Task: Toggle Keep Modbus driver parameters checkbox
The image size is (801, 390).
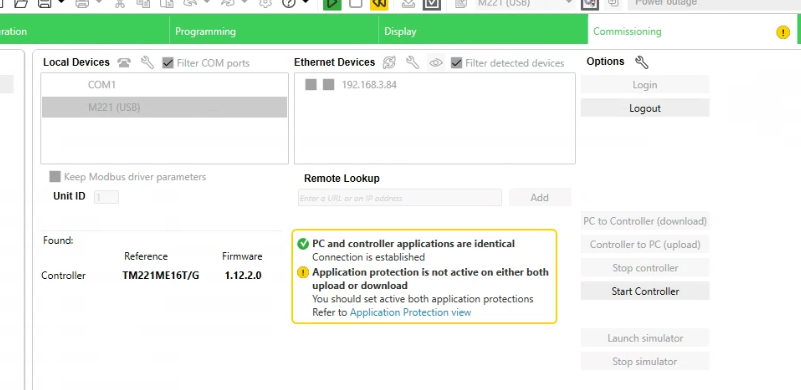Action: [x=55, y=177]
